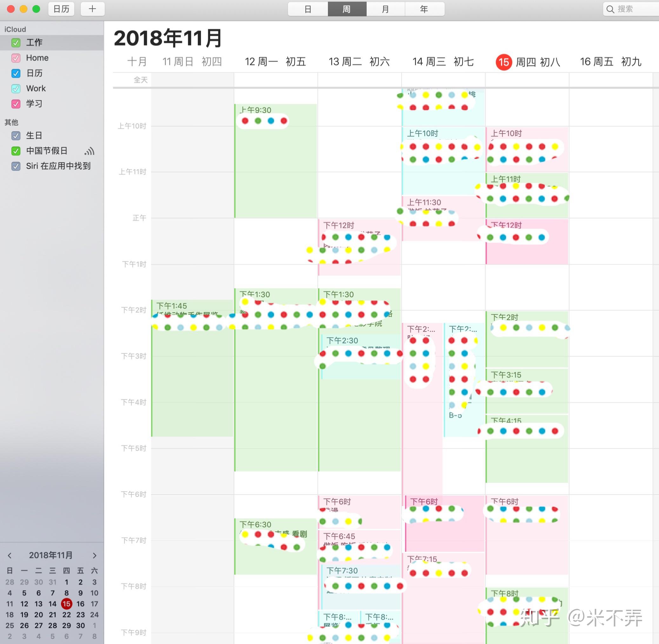
Task: Click the shared broadcast icon beside 中国节假日
Action: point(89,151)
